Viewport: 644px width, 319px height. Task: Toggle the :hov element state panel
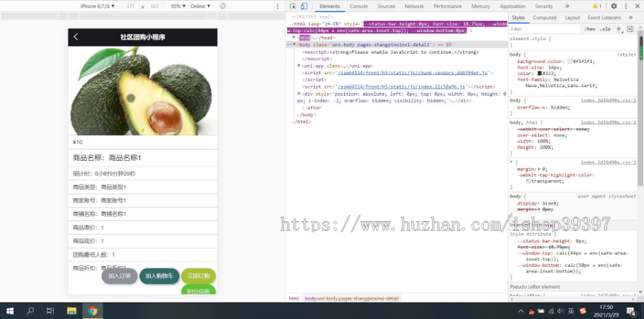tap(590, 29)
